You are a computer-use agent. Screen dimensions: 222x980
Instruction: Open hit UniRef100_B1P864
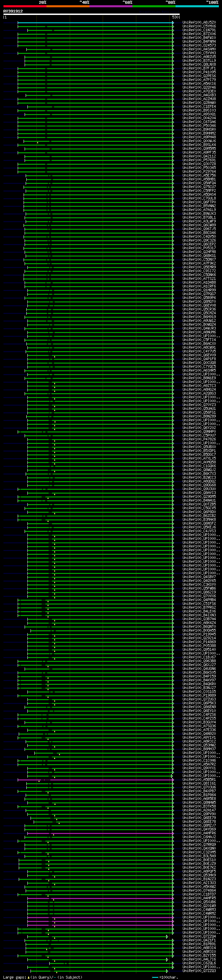199,795
